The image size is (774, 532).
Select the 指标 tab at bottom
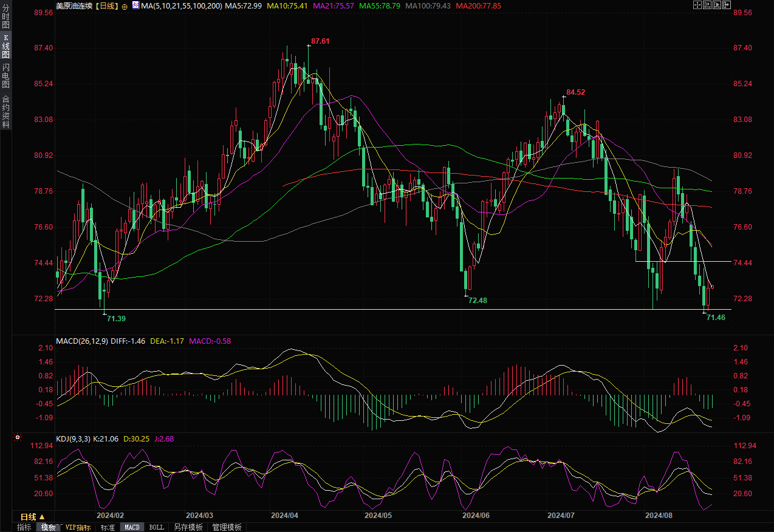[24, 527]
